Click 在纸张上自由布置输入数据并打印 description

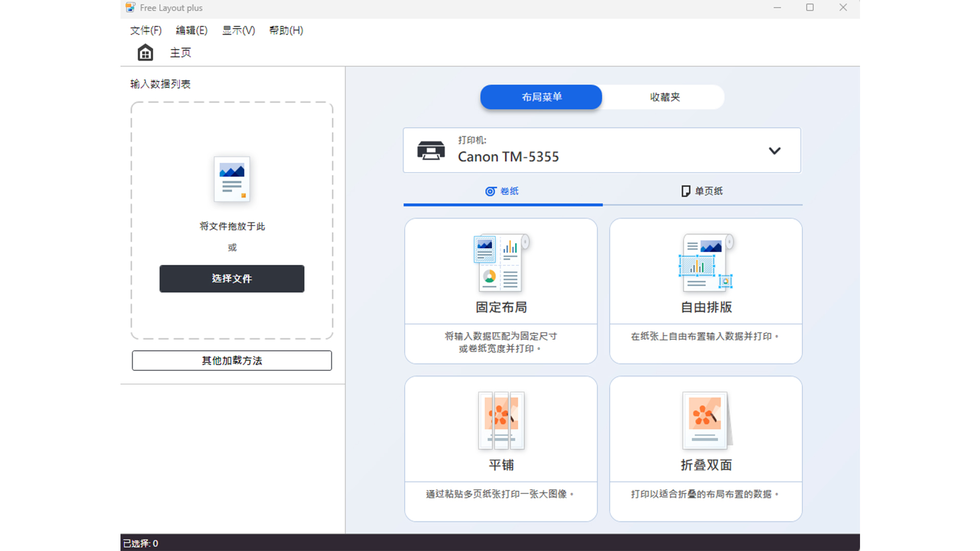tap(705, 336)
